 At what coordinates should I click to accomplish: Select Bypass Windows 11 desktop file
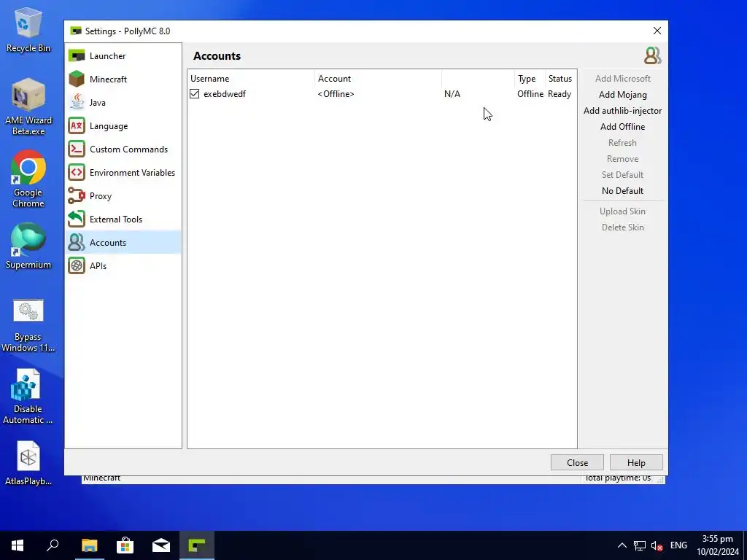(28, 326)
